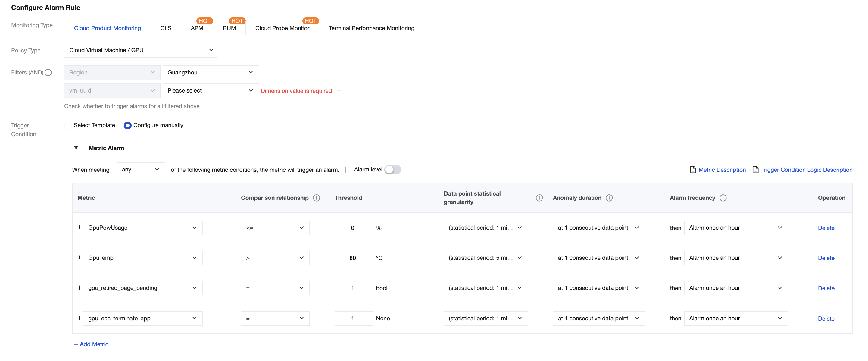The image size is (868, 361).
Task: Click the Alarm frequency info icon
Action: pyautogui.click(x=723, y=198)
